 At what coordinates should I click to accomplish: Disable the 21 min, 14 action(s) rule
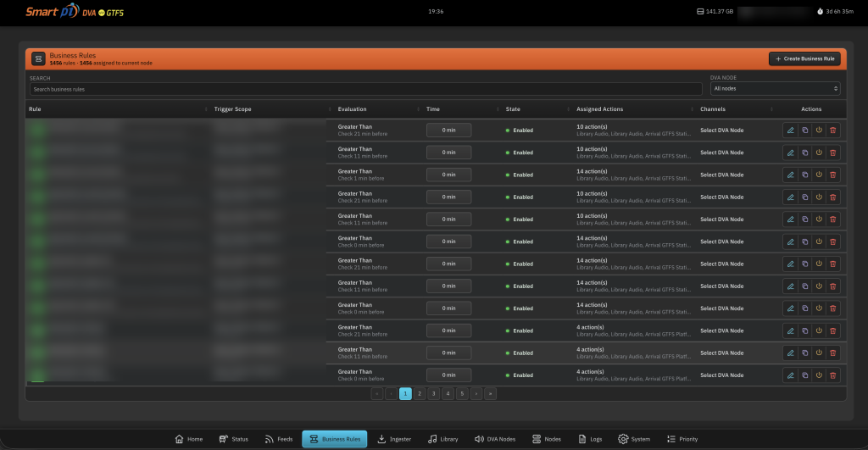819,264
